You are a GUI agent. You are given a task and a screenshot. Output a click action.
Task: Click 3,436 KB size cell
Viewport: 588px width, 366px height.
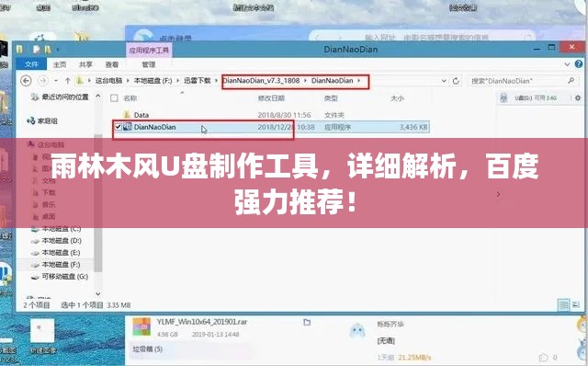[x=413, y=127]
